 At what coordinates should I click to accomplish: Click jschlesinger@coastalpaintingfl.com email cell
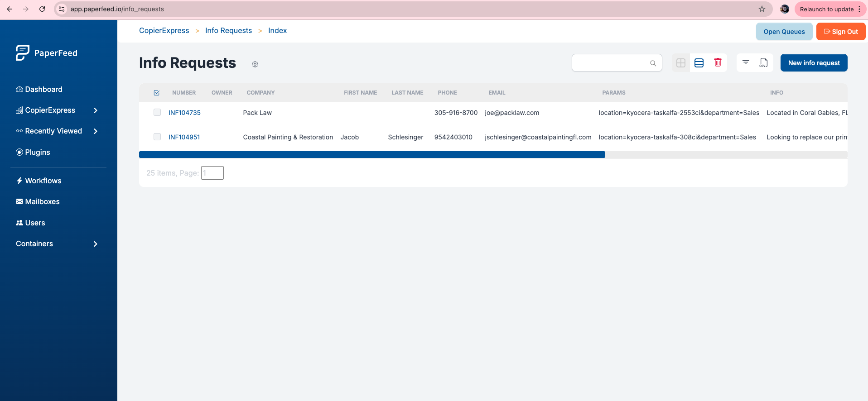pyautogui.click(x=538, y=137)
